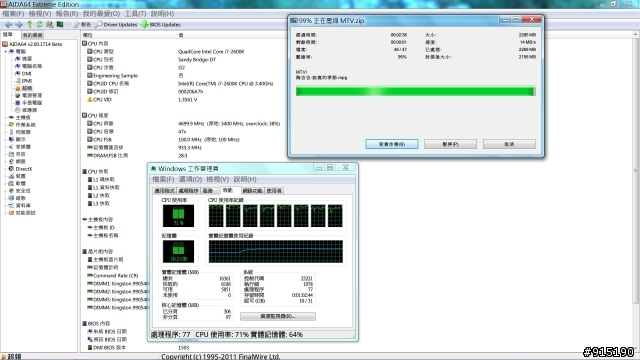Click the 背景作業(B) button in the 7-Zip dialog
The width and height of the screenshot is (640, 360).
pyautogui.click(x=392, y=144)
